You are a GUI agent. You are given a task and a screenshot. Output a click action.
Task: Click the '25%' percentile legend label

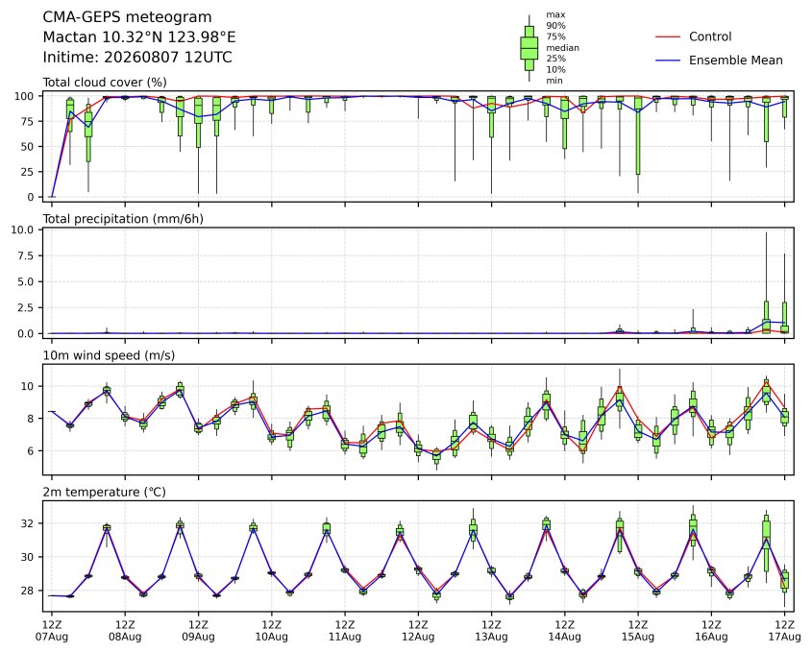[555, 59]
